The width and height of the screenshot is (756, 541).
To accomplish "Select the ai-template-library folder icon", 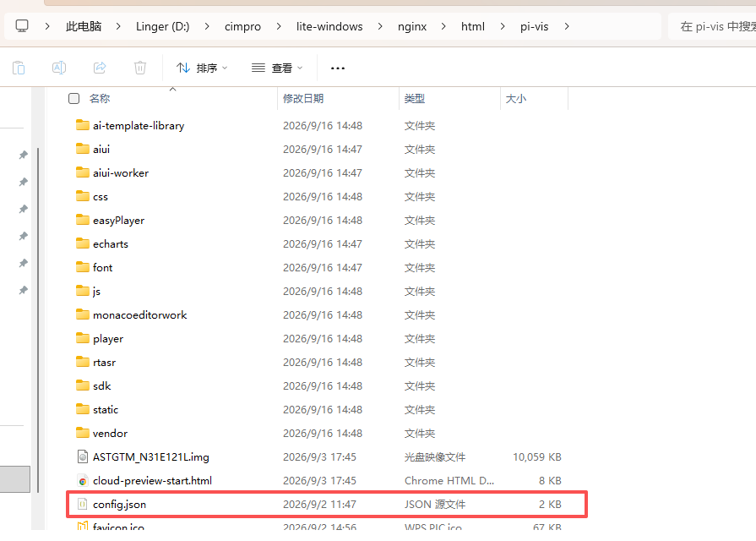I will 83,125.
